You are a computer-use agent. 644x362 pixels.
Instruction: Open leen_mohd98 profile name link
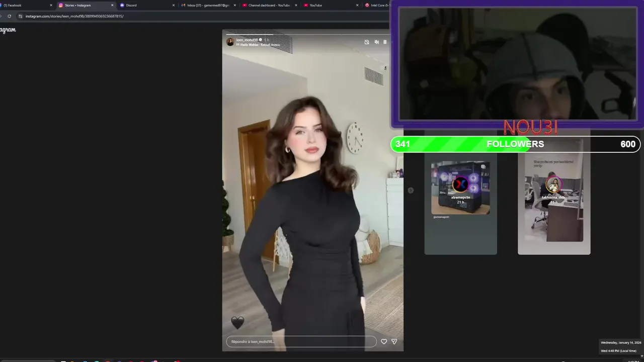point(247,40)
